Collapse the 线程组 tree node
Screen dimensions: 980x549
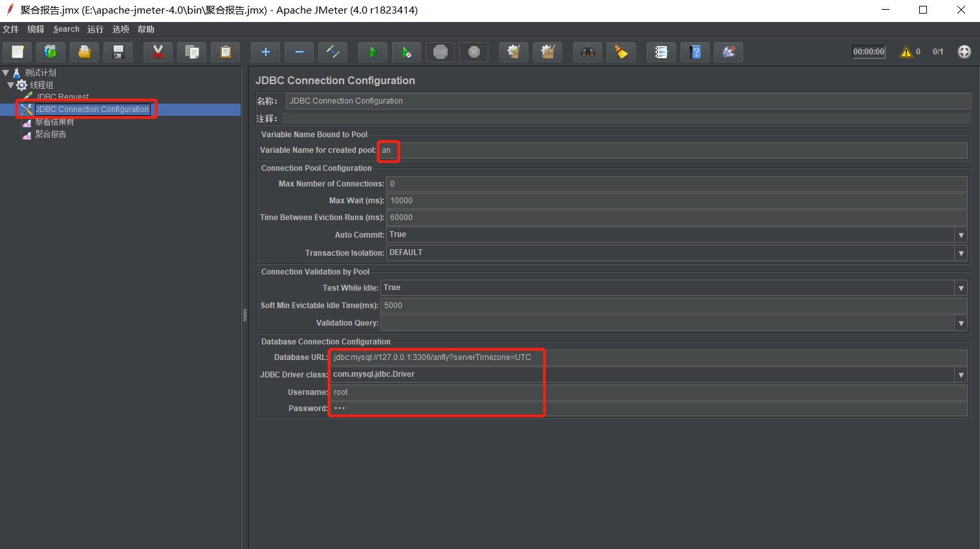click(10, 85)
